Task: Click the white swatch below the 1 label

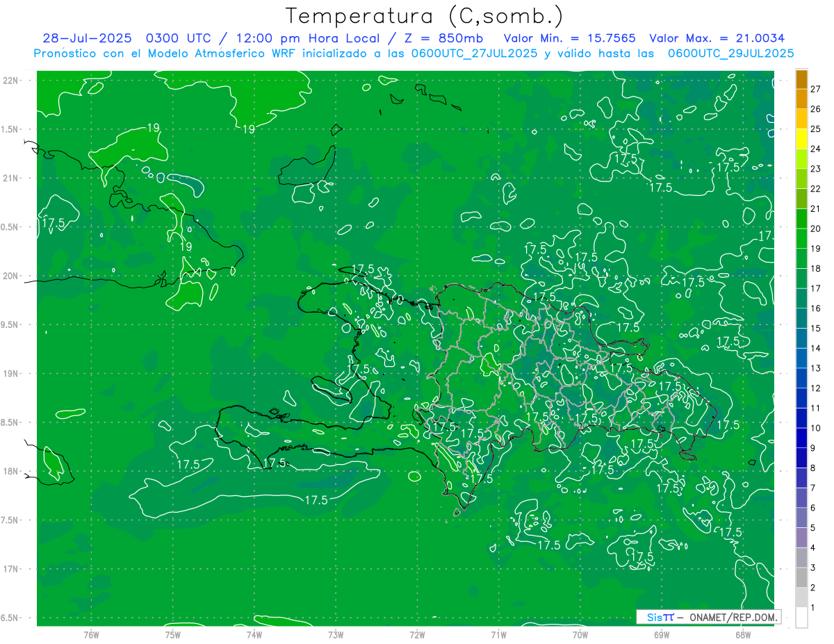Action: [801, 618]
